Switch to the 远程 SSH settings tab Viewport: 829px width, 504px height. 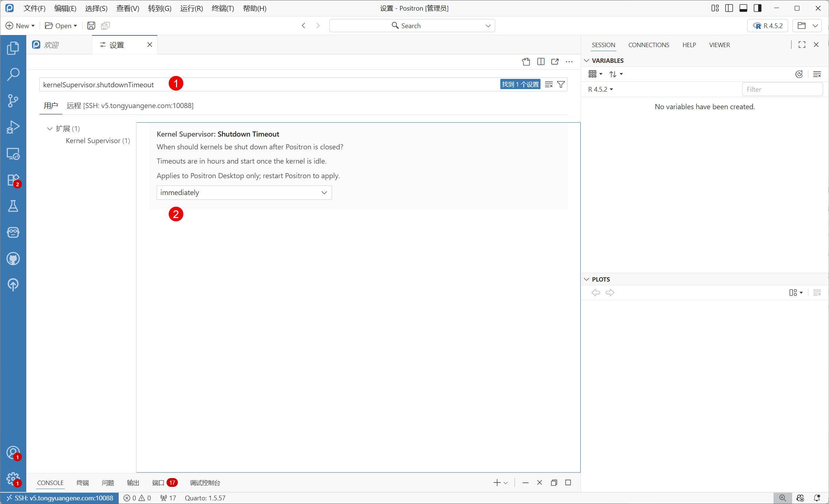pos(130,106)
